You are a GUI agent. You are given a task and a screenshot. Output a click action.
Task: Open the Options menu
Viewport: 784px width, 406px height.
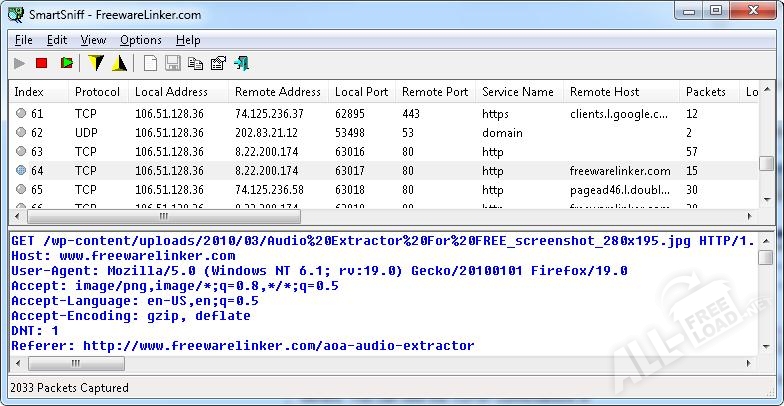click(x=140, y=40)
